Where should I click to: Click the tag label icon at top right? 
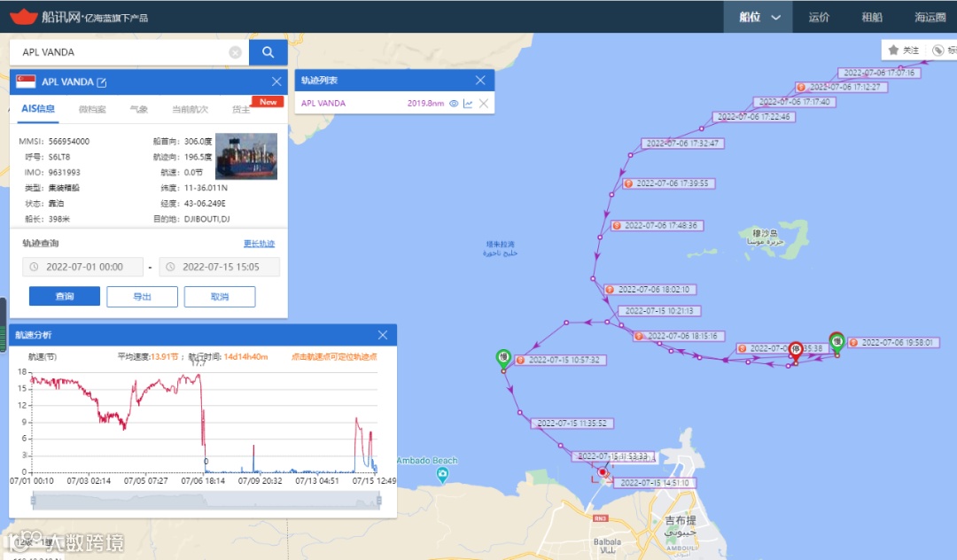tap(938, 50)
